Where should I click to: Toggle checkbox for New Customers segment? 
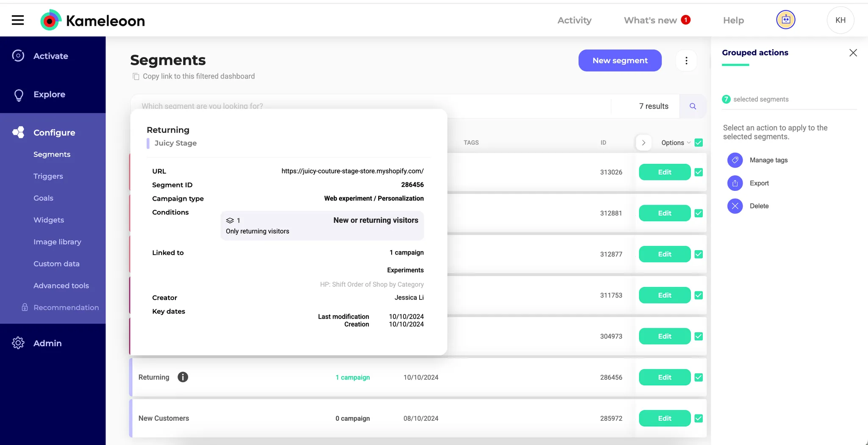point(699,418)
